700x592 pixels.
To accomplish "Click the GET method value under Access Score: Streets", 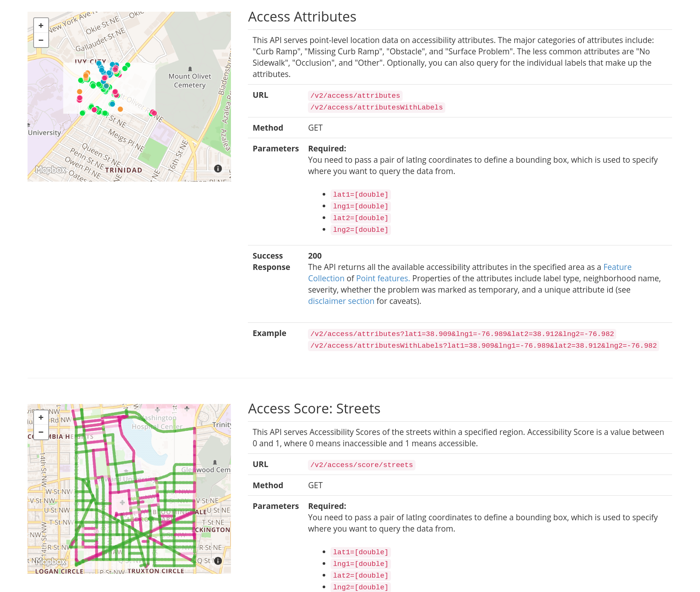I will (315, 486).
